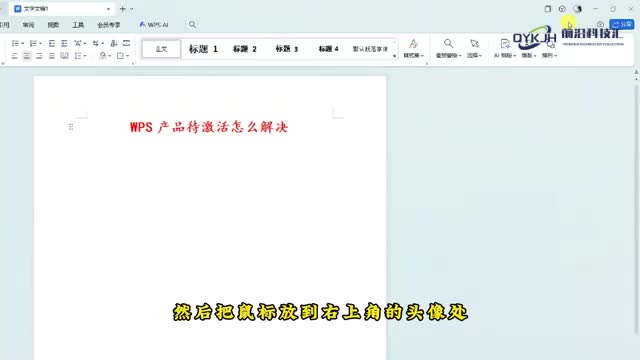This screenshot has width=640, height=360.
Task: Toggle justify alignment
Action: coord(52,56)
